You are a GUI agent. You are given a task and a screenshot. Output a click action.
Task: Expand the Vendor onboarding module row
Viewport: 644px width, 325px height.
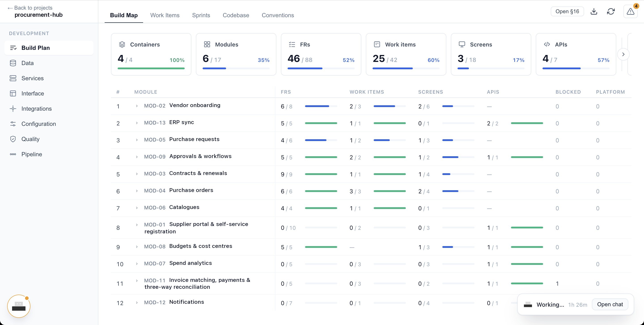(137, 106)
